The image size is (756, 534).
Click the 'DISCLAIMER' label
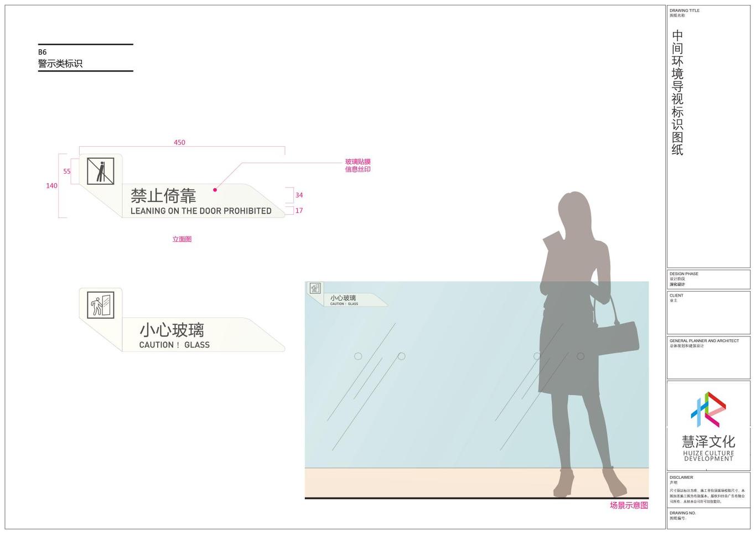click(681, 478)
